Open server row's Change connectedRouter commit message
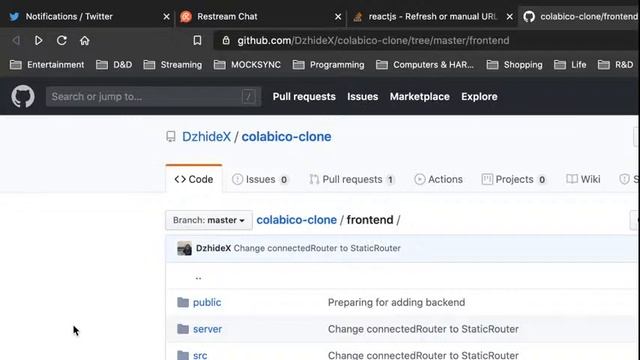 pyautogui.click(x=423, y=329)
